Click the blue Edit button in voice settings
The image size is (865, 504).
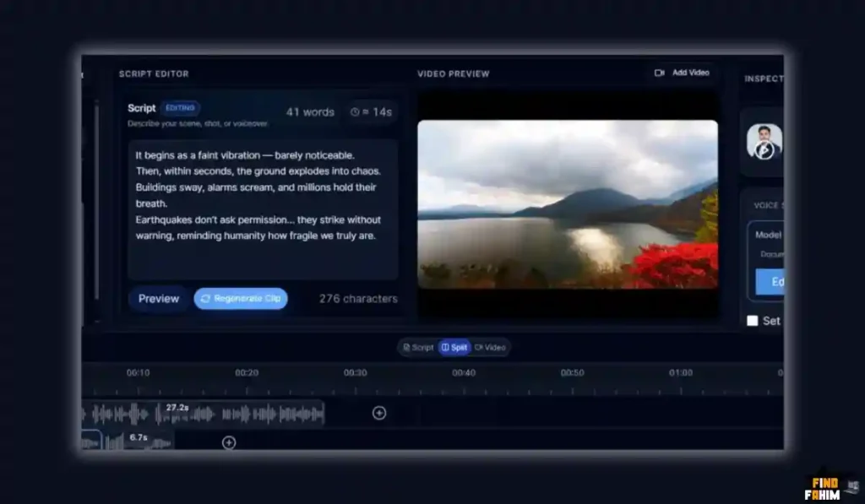point(770,282)
